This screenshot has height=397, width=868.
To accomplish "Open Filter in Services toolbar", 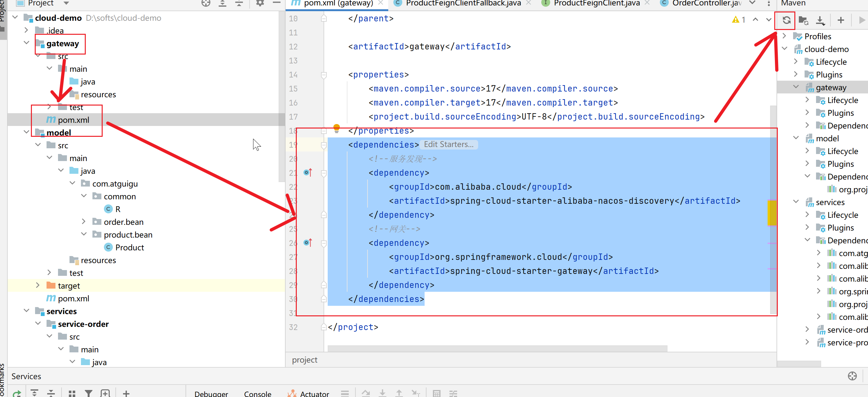I will (x=89, y=393).
